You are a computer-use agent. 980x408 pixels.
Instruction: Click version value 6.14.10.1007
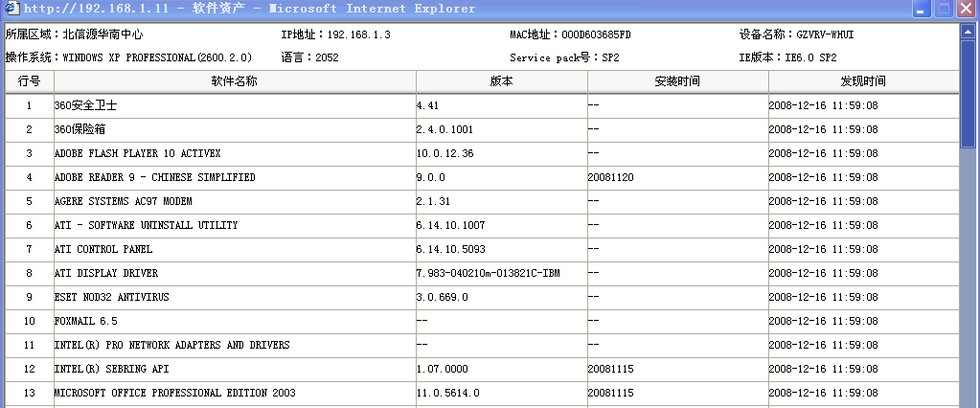click(450, 225)
